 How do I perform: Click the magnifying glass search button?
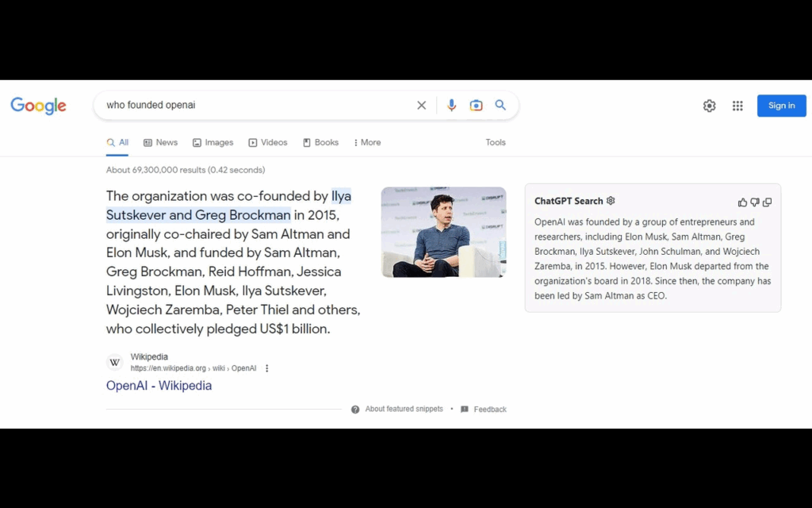pyautogui.click(x=500, y=105)
